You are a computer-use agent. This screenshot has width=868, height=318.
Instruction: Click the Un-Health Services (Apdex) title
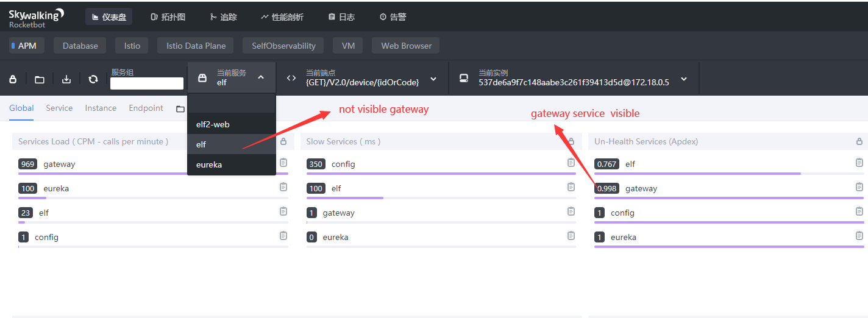(646, 141)
